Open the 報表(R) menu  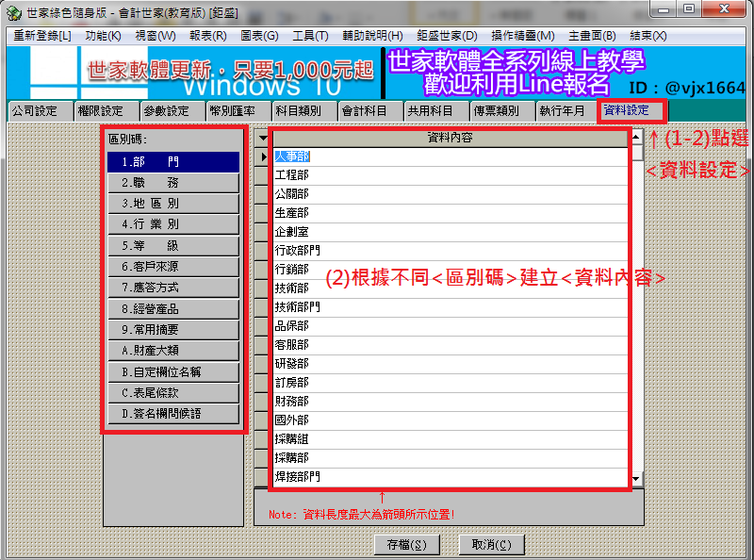[206, 36]
